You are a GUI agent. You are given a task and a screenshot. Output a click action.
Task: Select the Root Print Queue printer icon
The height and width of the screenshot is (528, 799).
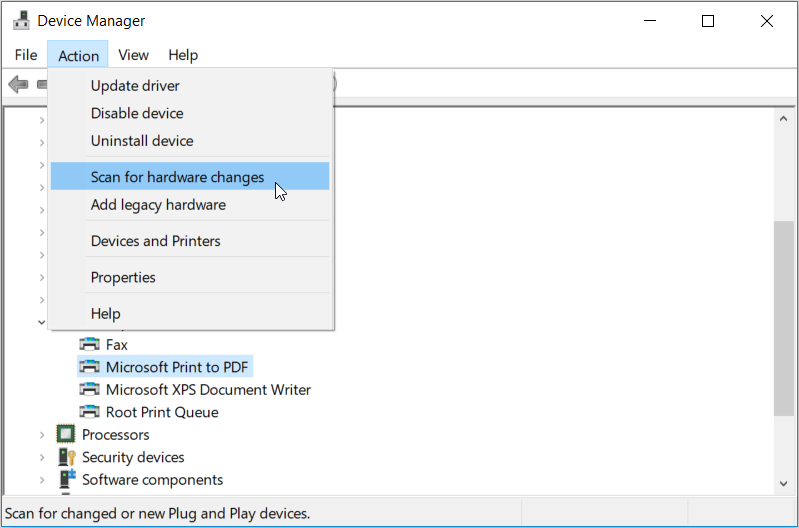pyautogui.click(x=90, y=412)
